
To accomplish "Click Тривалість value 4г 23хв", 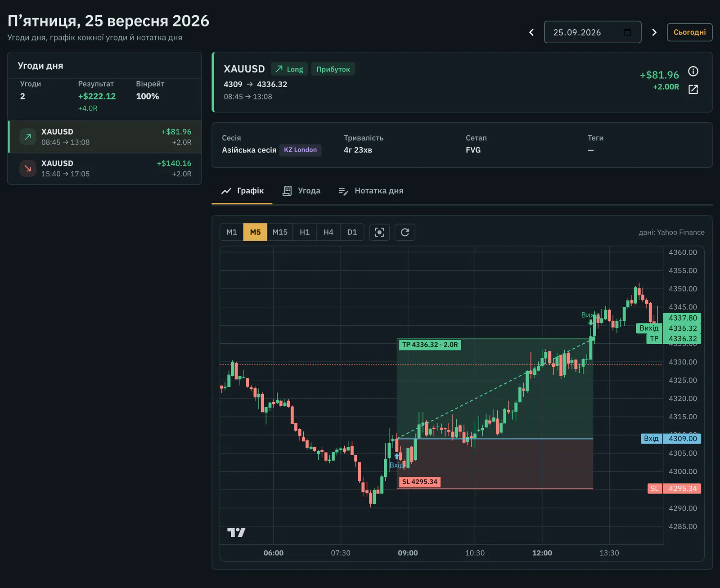I will pyautogui.click(x=358, y=150).
